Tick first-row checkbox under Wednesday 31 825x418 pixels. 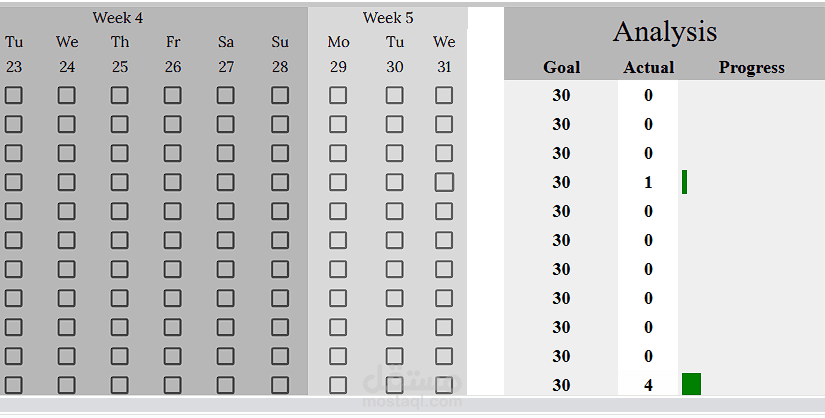(x=444, y=95)
